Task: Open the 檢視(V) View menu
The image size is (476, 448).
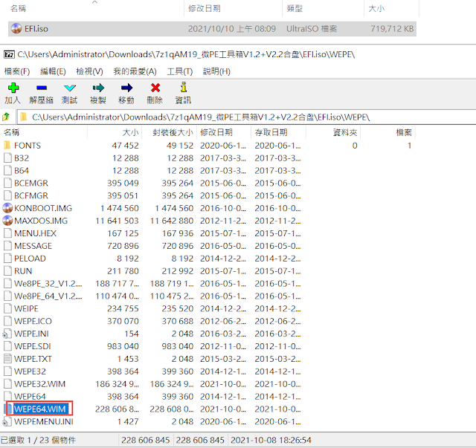Action: click(89, 71)
